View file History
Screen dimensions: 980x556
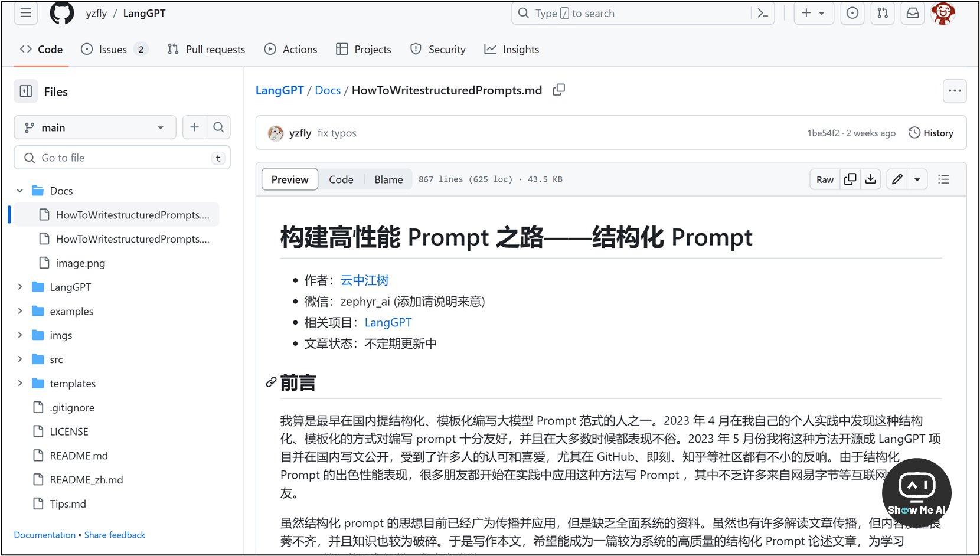tap(931, 133)
